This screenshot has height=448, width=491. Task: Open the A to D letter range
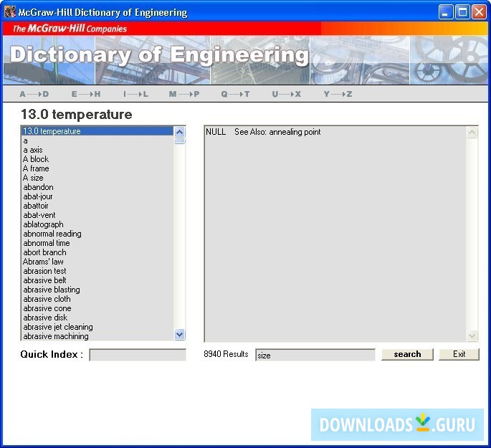[x=34, y=94]
